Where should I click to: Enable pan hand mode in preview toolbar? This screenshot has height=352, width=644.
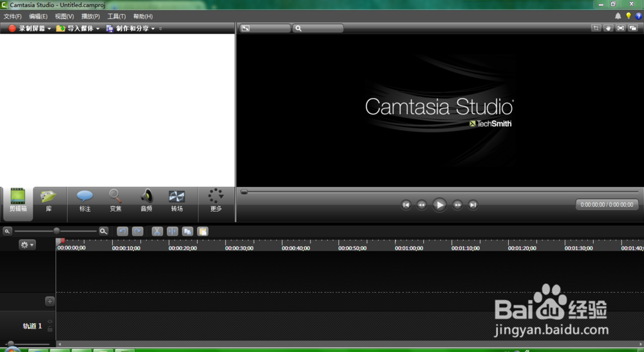coord(609,28)
